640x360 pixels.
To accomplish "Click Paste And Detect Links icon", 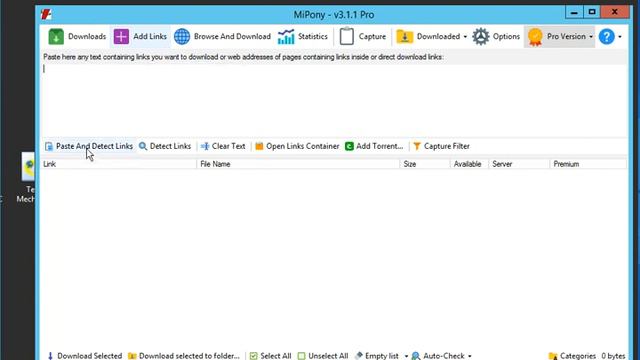I will (49, 146).
